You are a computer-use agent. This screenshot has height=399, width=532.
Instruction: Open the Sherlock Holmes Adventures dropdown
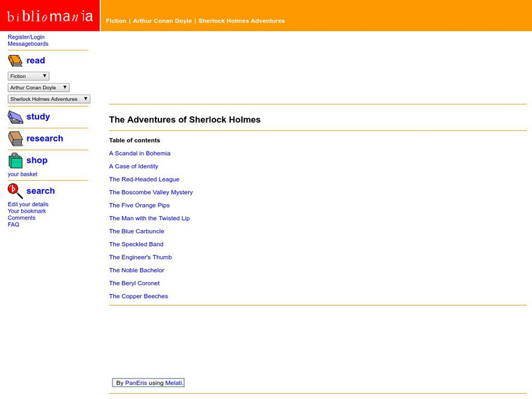[x=49, y=99]
